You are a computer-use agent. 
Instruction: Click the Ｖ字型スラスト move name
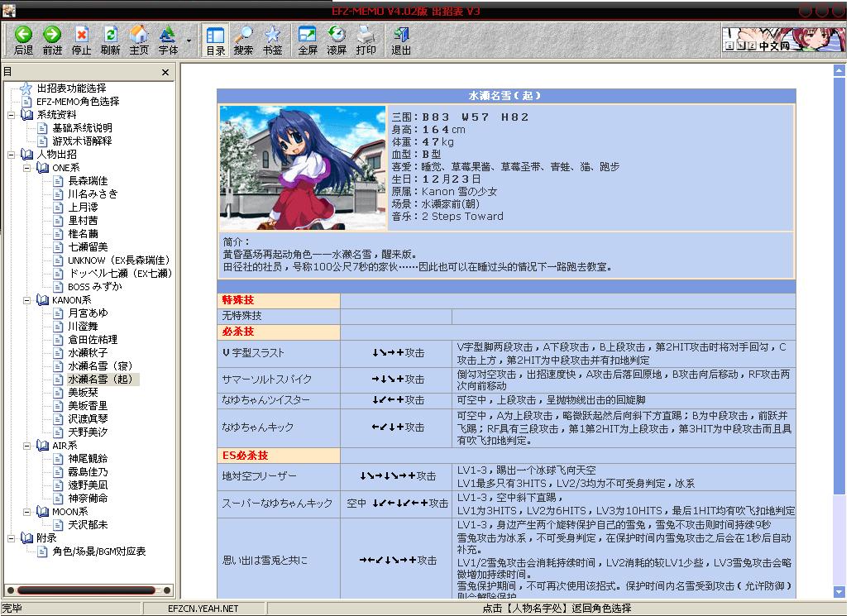point(253,353)
